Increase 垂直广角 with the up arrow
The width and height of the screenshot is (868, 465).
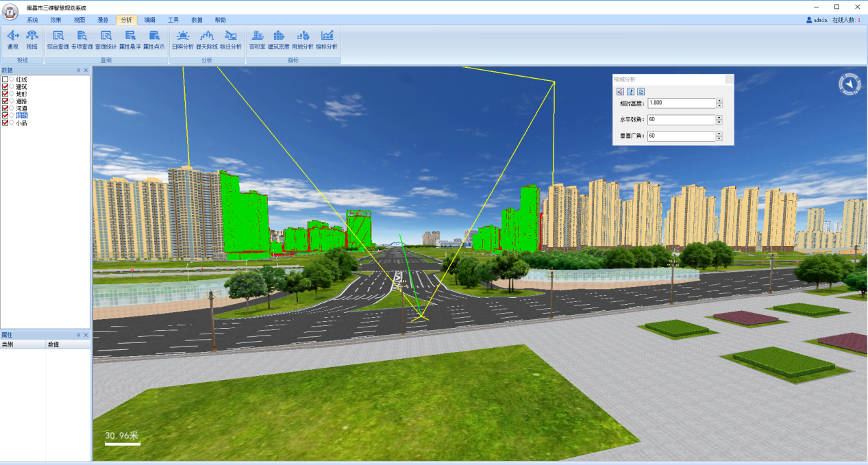719,134
